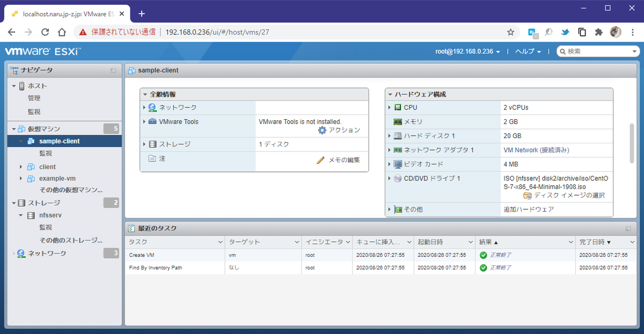Viewport: 644px width, 334px height.
Task: Click the virtual machines count badge 5
Action: pyautogui.click(x=111, y=129)
